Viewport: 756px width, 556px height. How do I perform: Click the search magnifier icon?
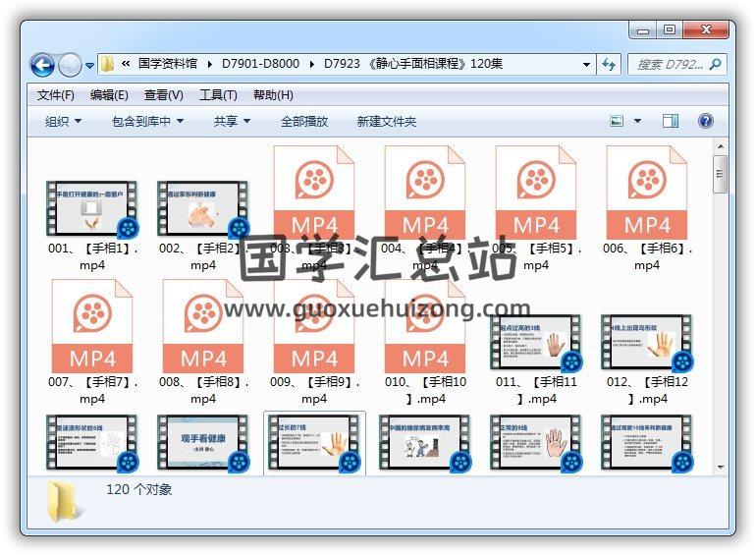click(x=715, y=65)
